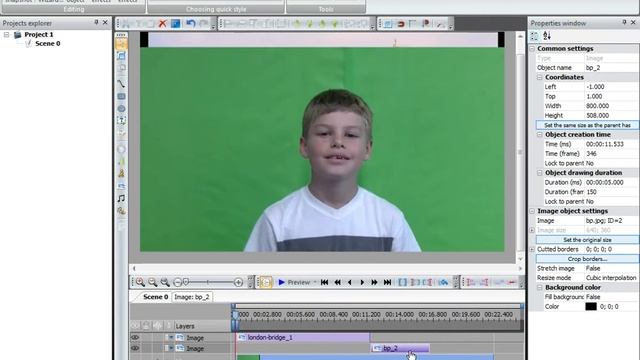The height and width of the screenshot is (360, 640).
Task: Click the timeline zoom slider track
Action: (208, 282)
